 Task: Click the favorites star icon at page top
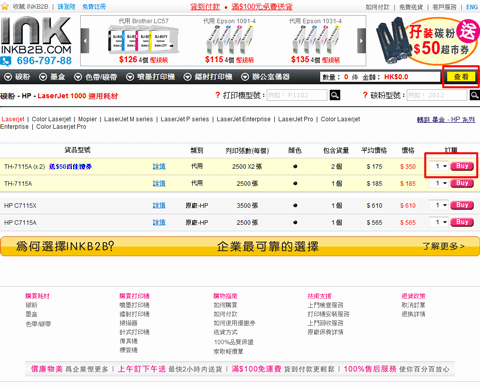tap(4, 6)
